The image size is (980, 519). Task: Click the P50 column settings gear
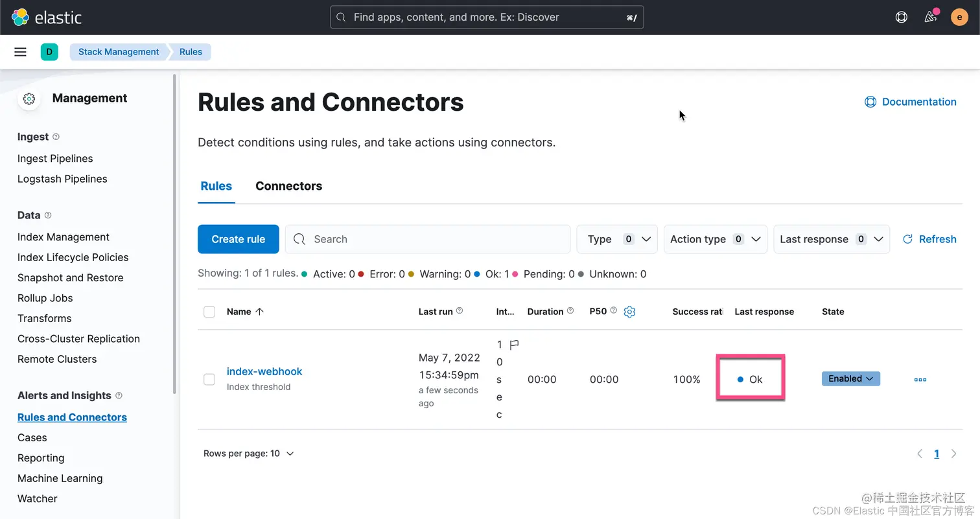pos(629,312)
